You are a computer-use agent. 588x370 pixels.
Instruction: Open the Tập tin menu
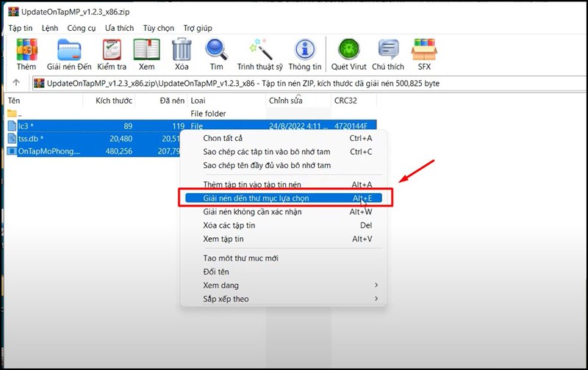click(x=21, y=28)
